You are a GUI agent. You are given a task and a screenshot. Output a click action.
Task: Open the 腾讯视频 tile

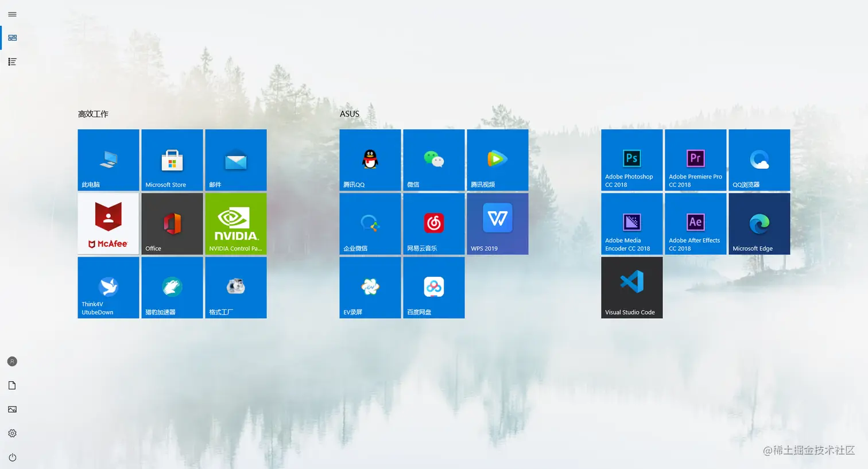(x=498, y=160)
